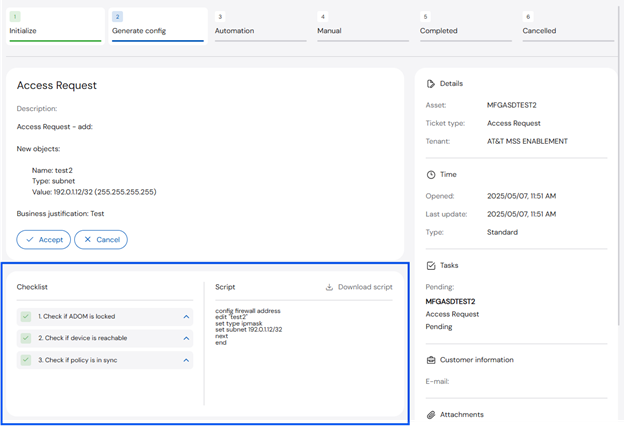Click the Details section icon
624x426 pixels.
(431, 84)
